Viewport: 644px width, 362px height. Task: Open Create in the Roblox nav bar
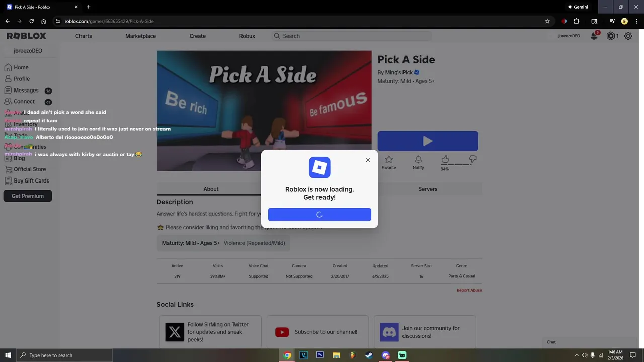[x=197, y=36]
